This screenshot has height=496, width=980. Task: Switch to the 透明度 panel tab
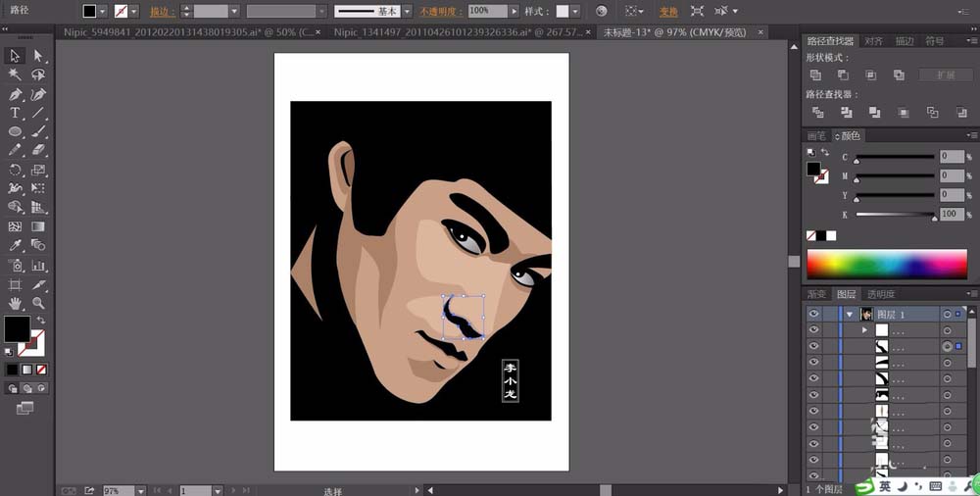(x=881, y=294)
